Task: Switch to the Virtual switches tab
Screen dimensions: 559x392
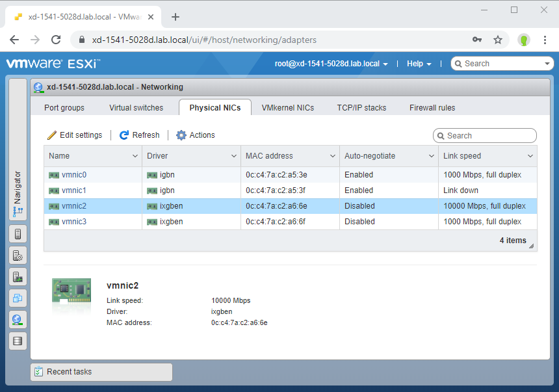Action: coord(136,108)
